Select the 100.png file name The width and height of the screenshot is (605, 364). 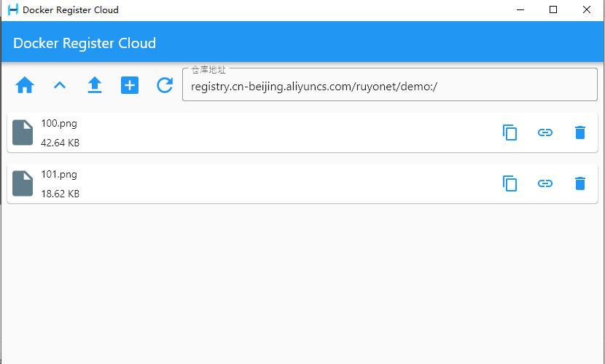point(59,124)
